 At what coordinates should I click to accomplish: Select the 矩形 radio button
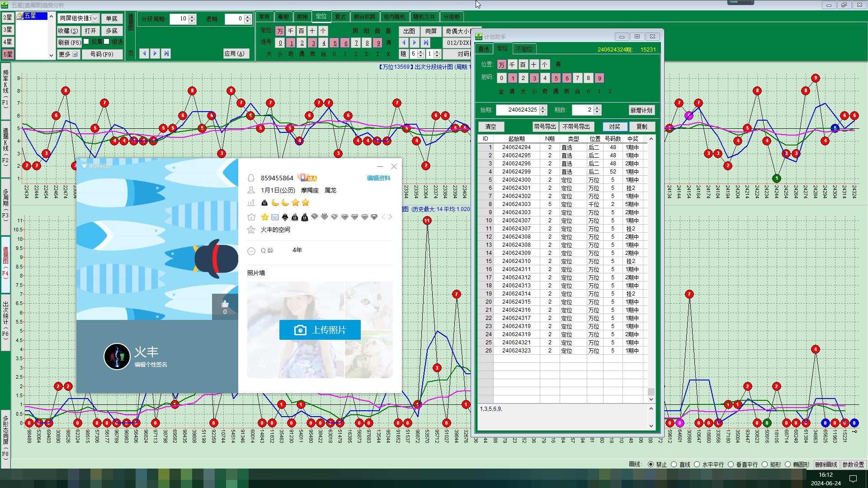point(764,465)
